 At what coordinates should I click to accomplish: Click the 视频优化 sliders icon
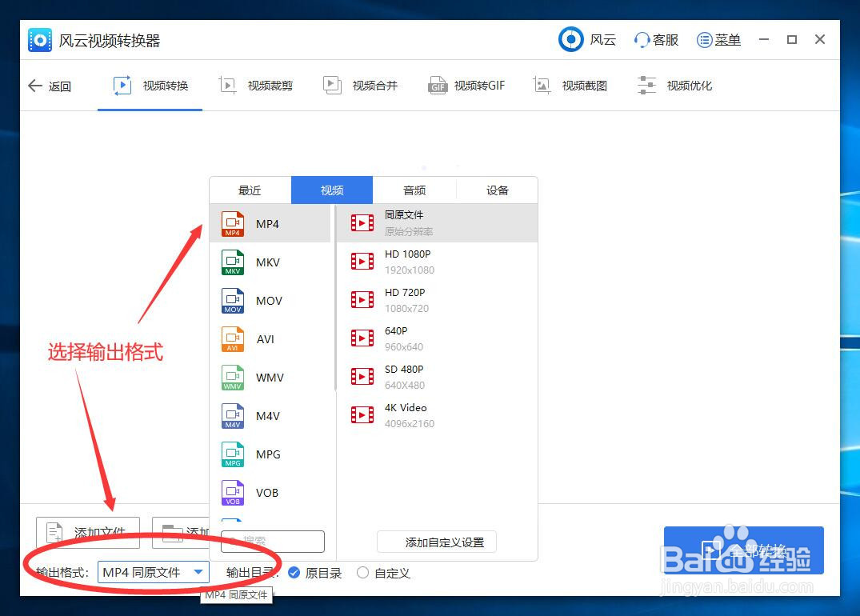pyautogui.click(x=646, y=86)
